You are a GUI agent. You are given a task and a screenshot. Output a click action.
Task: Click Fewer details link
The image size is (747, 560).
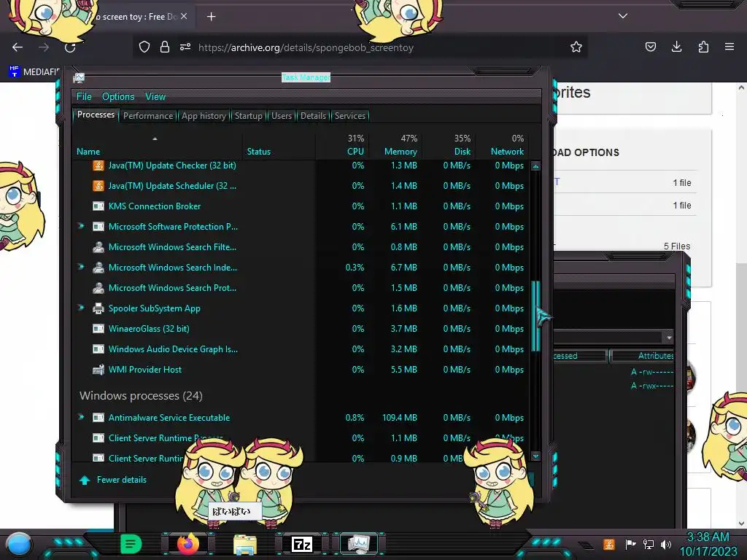(122, 480)
